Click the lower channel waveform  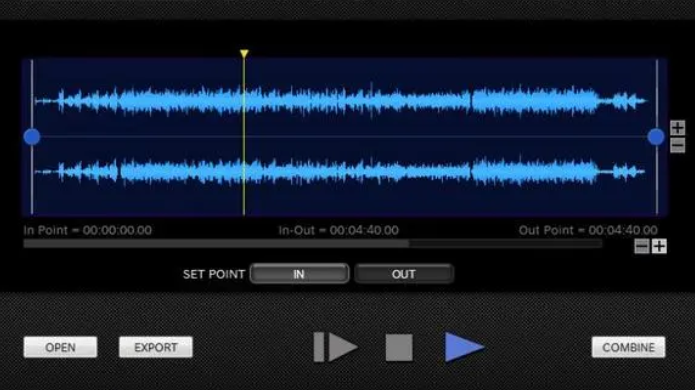340,171
